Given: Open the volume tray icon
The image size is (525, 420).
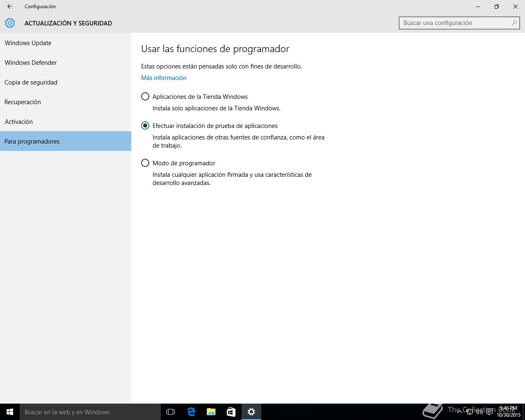Looking at the screenshot, I should click(x=479, y=412).
